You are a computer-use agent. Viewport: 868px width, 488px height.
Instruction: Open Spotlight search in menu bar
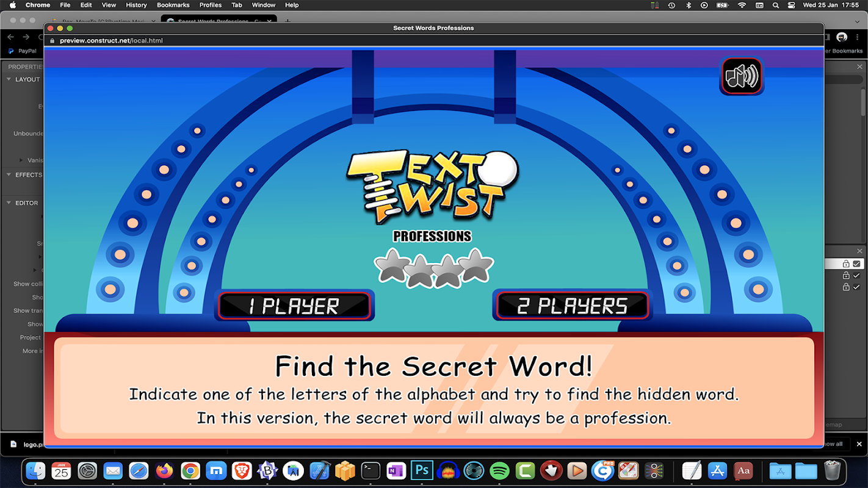pyautogui.click(x=775, y=5)
